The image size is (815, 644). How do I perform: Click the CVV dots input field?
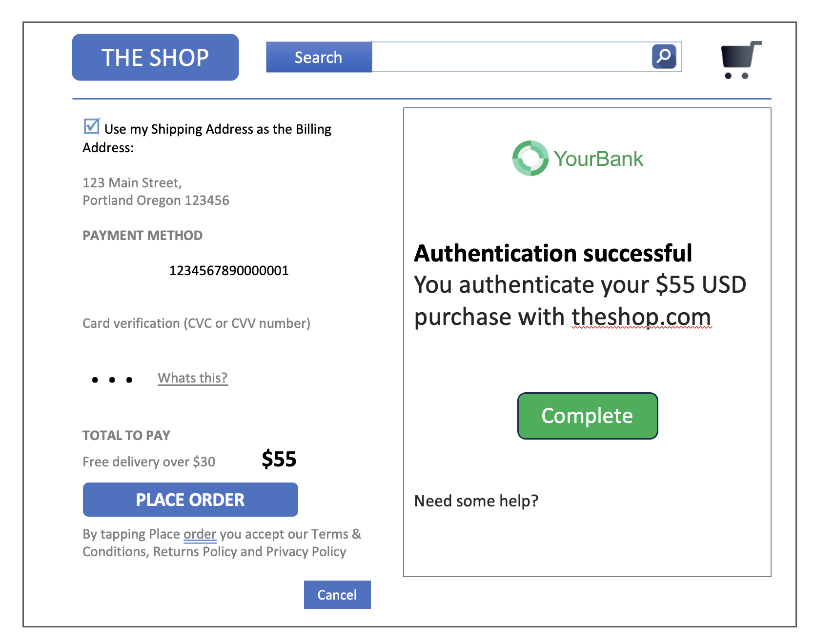point(112,380)
